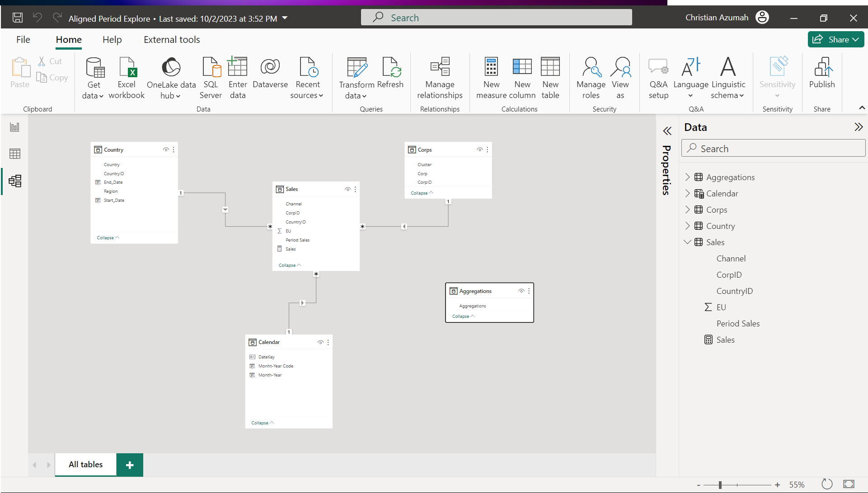
Task: Switch to Report view in sidebar
Action: [15, 127]
